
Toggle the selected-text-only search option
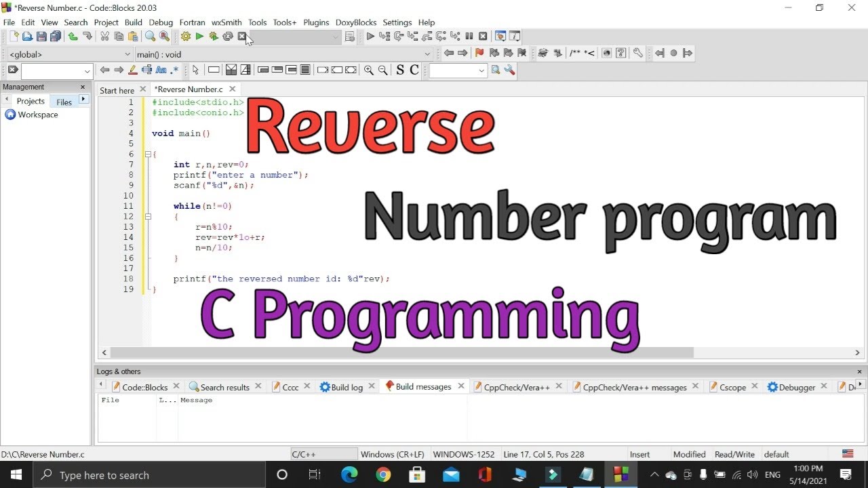tap(146, 70)
